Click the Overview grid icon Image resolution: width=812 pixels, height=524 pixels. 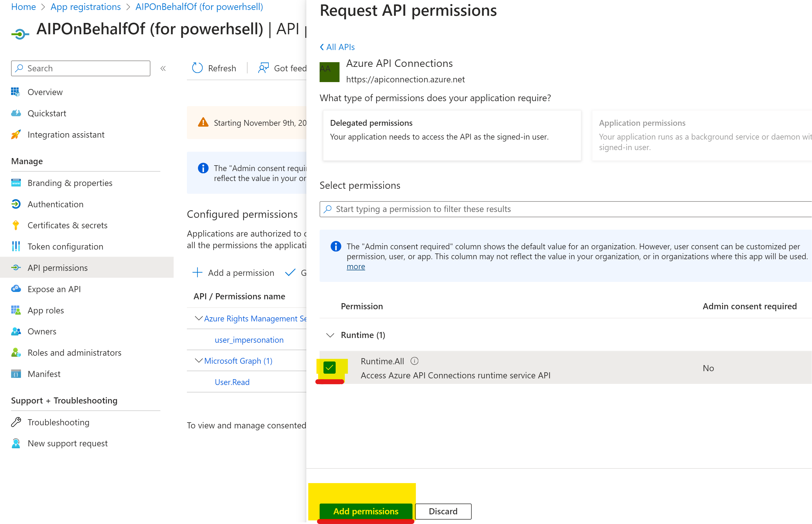[16, 92]
